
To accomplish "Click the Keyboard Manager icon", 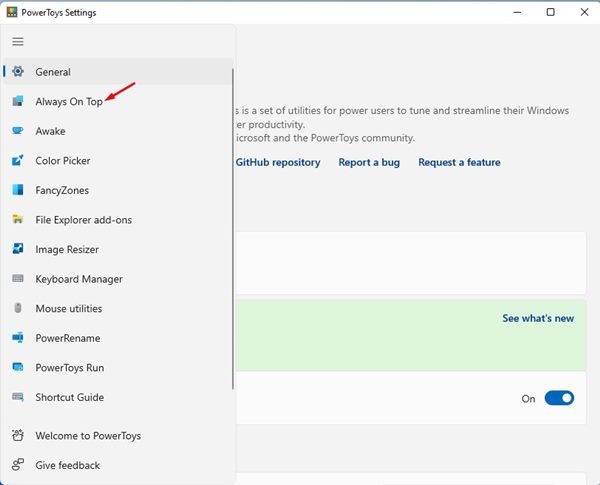I will coord(18,279).
